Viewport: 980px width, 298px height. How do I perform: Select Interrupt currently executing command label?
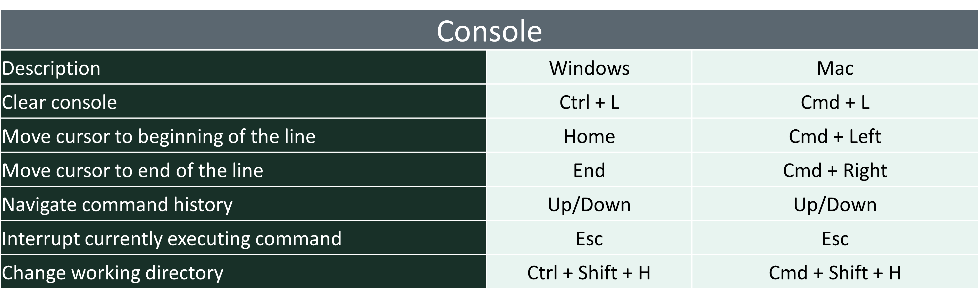pos(244,237)
